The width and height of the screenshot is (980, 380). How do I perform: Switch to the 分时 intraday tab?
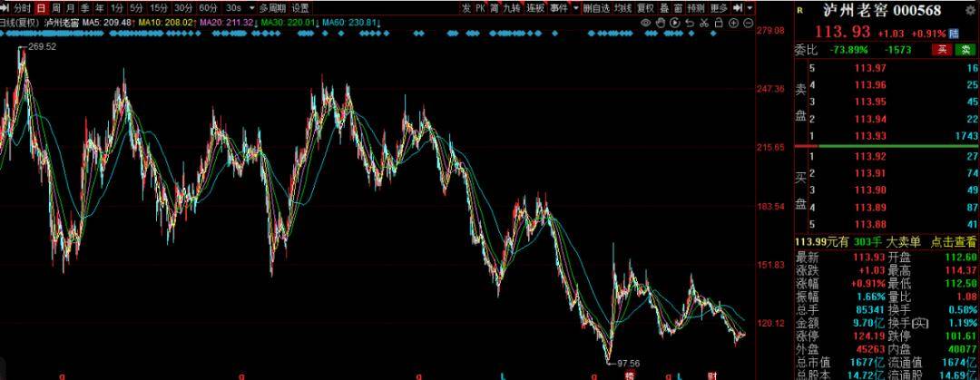[x=22, y=7]
